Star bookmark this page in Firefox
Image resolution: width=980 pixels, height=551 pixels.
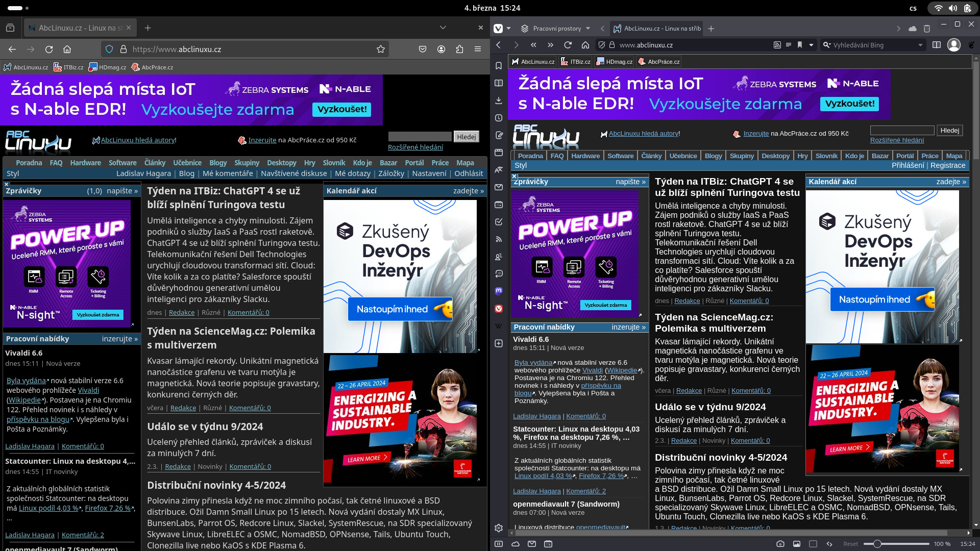[x=380, y=49]
